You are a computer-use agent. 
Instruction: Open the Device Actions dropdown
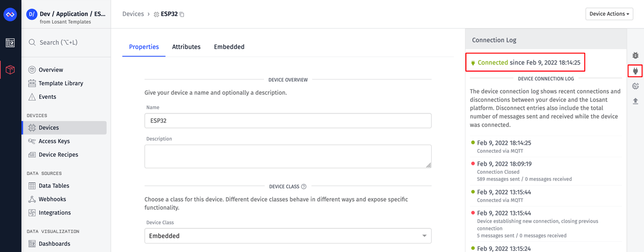[609, 14]
